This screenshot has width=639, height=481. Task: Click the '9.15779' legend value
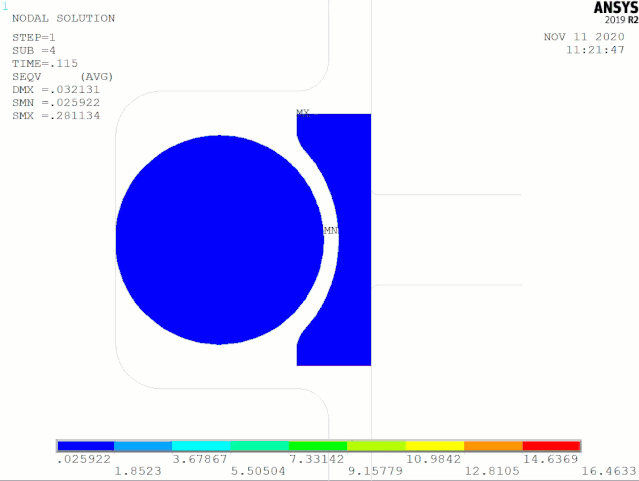coord(375,472)
